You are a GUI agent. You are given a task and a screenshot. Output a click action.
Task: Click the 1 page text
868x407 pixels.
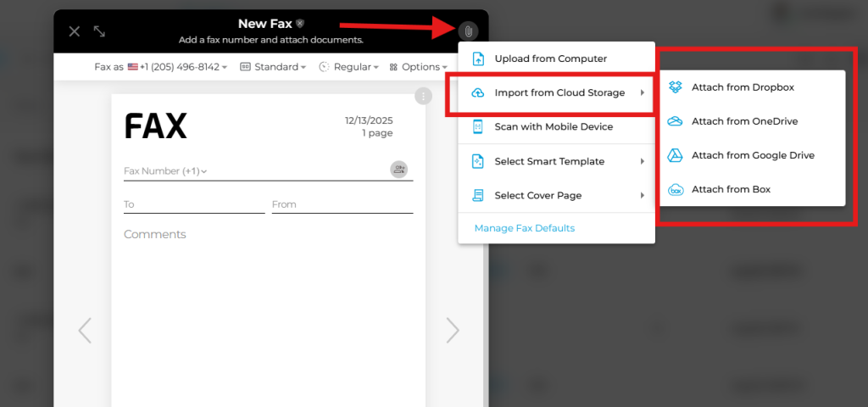click(x=377, y=133)
